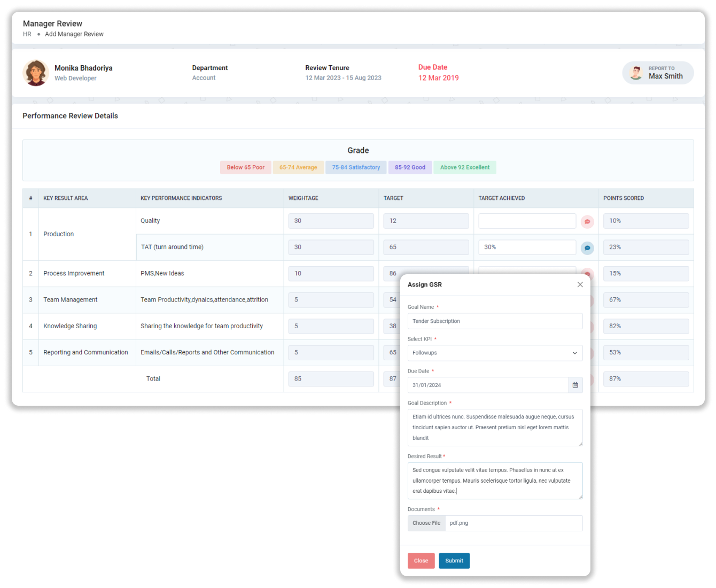The height and width of the screenshot is (588, 716).
Task: Click the Weightage field showing 30 for Quality
Action: click(331, 221)
